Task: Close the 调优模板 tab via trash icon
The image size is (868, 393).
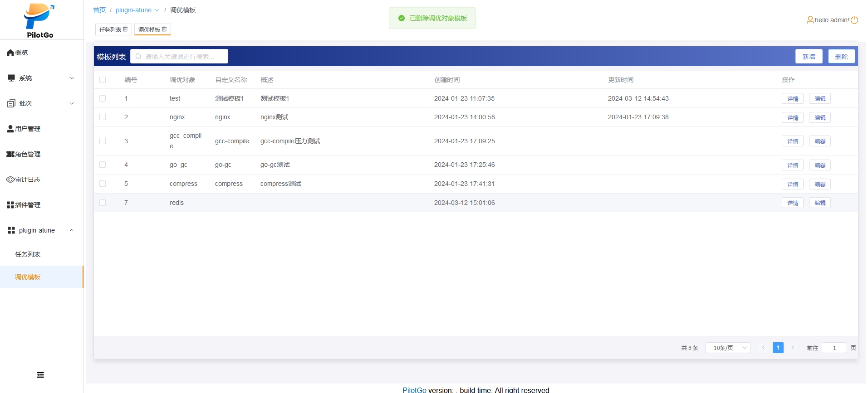Action: click(165, 29)
